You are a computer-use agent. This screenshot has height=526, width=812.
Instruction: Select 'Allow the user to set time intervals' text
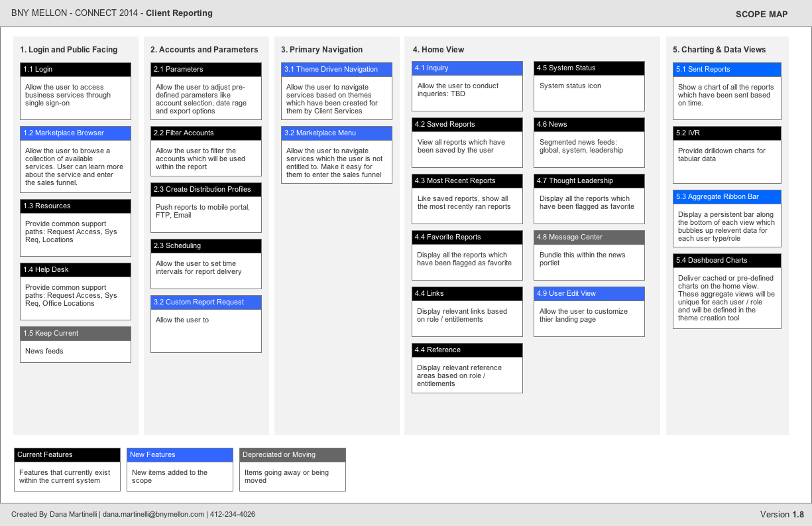click(199, 268)
